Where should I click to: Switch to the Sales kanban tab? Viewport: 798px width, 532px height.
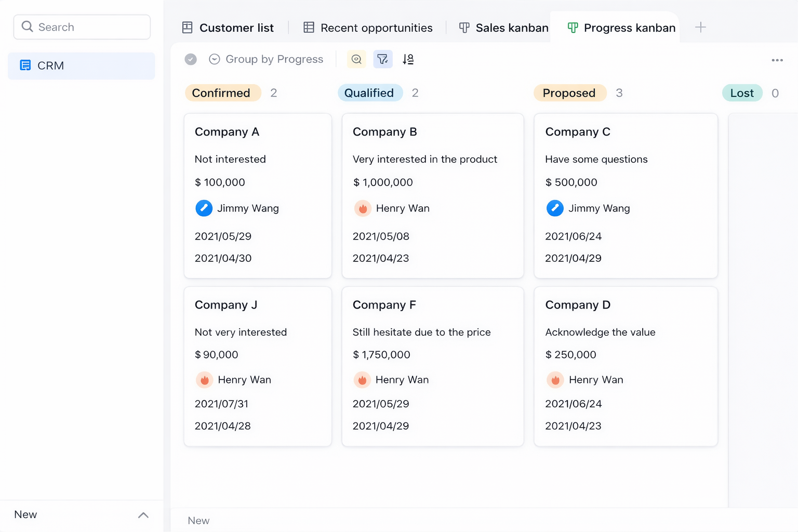[x=503, y=28]
